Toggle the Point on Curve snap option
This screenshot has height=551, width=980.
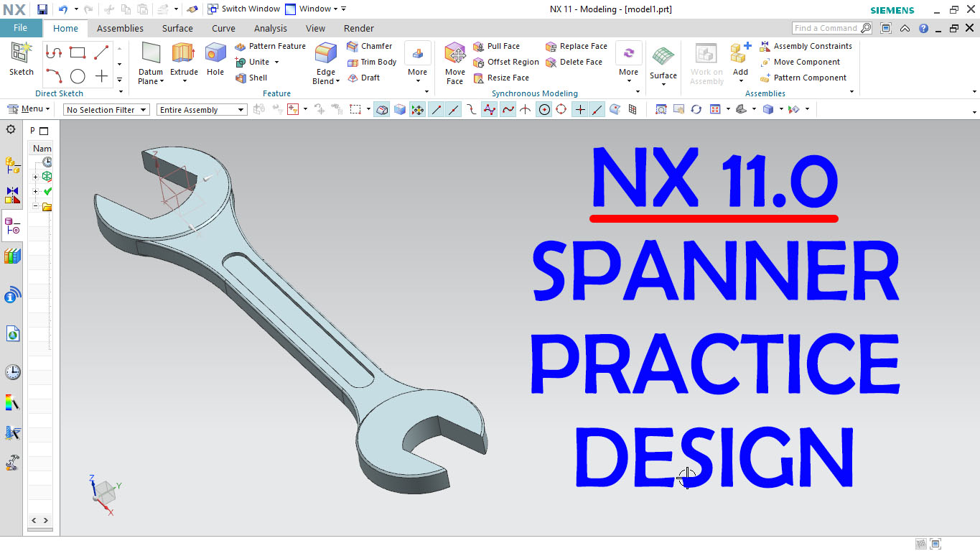(597, 109)
